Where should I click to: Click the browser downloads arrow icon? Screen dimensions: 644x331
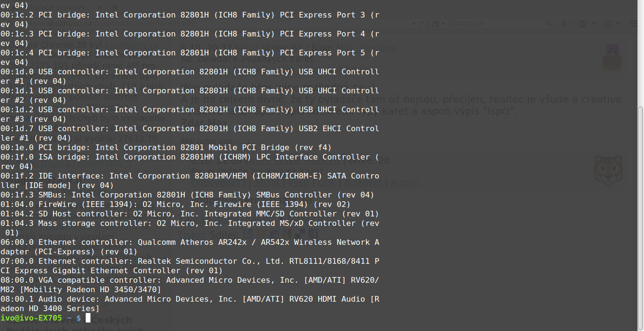(565, 23)
